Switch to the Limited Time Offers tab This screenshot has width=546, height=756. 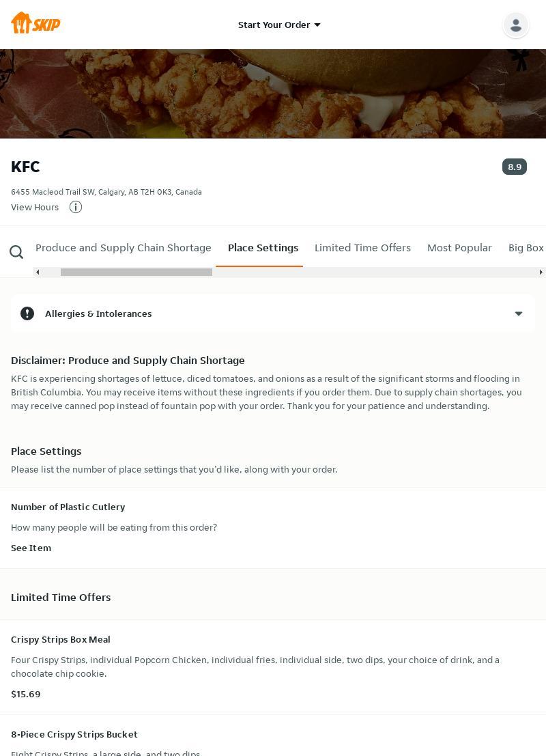[x=362, y=248]
